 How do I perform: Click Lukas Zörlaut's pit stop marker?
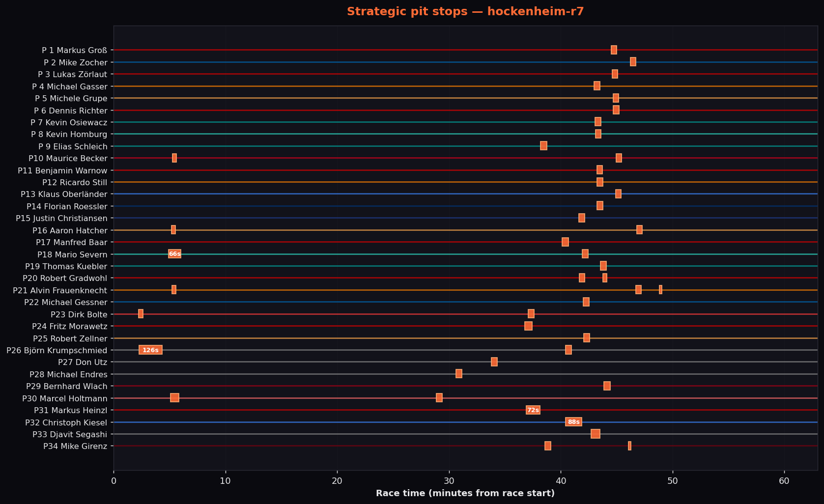[x=615, y=74]
